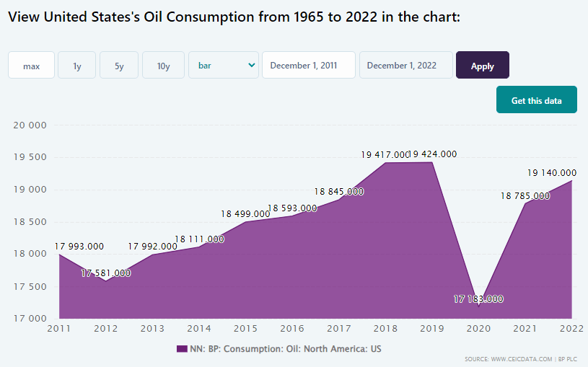Switch chart range to 5y

(119, 66)
